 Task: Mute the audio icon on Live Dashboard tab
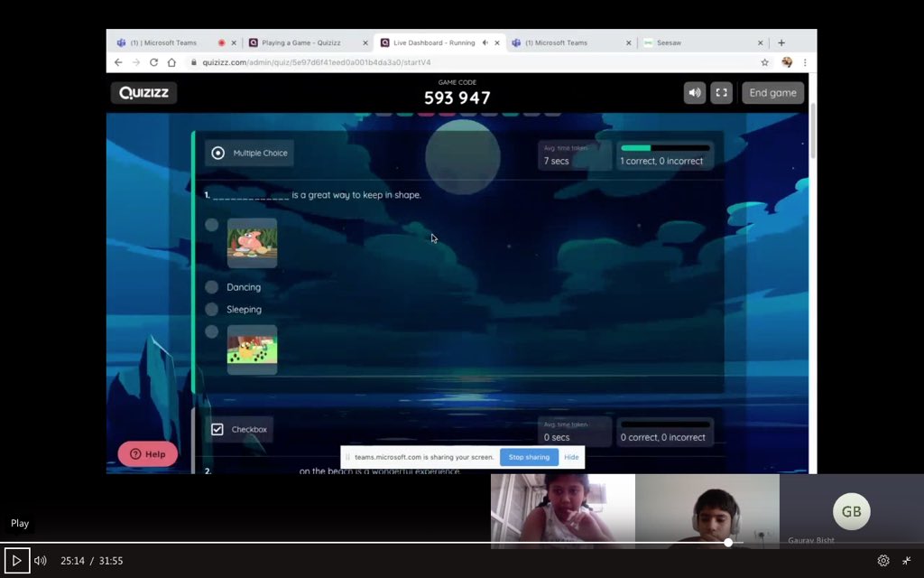pyautogui.click(x=485, y=42)
